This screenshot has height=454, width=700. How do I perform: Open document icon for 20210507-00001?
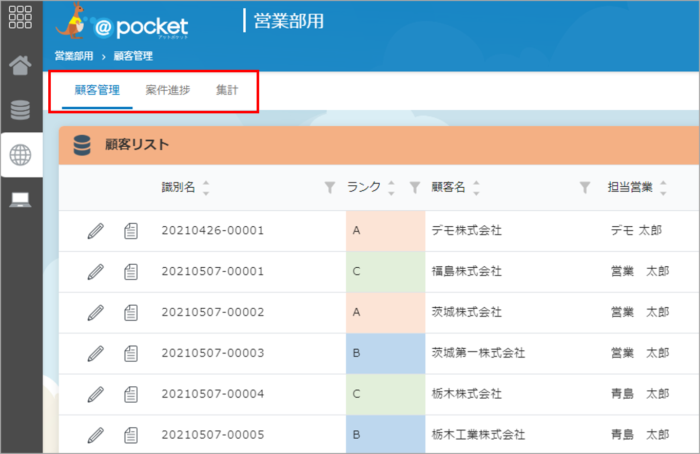[131, 271]
